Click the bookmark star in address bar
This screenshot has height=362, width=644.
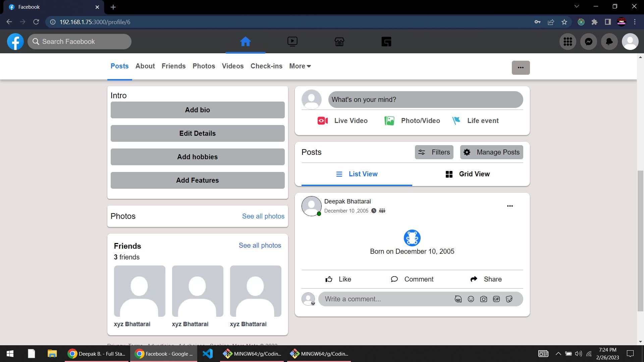pos(564,22)
